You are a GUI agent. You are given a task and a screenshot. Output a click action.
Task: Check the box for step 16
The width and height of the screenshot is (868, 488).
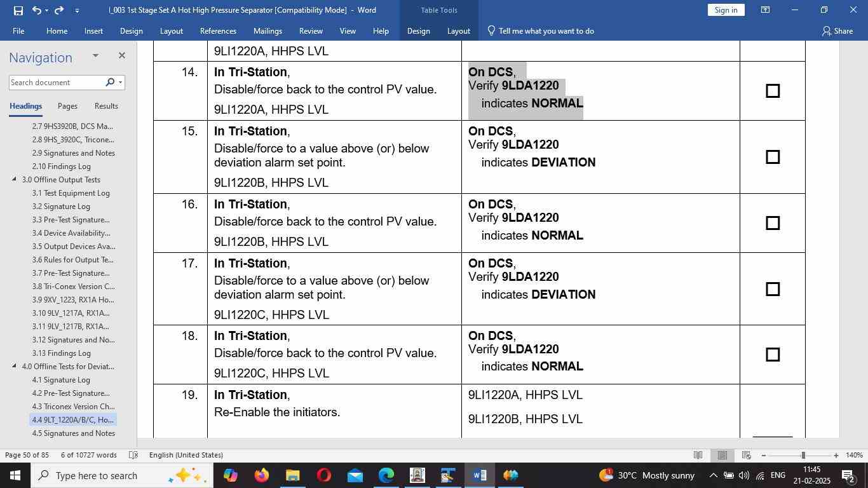pyautogui.click(x=773, y=223)
